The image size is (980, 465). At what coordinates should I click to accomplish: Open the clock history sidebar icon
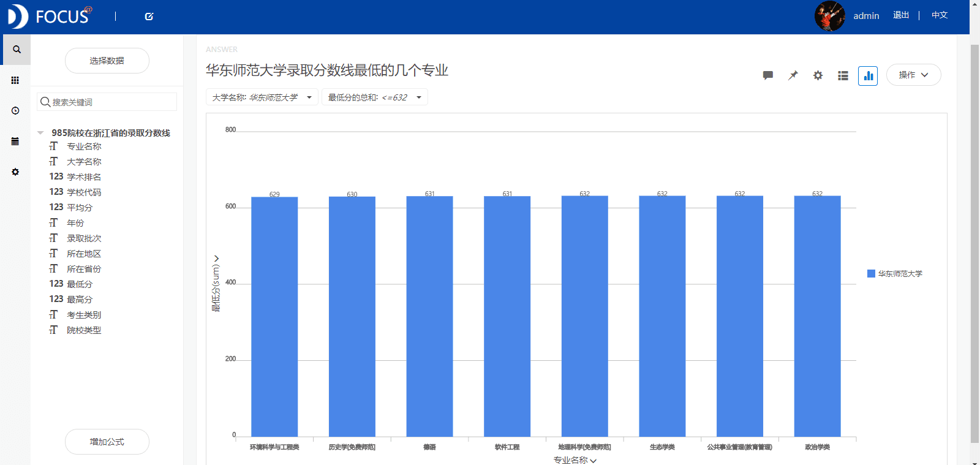(x=15, y=111)
